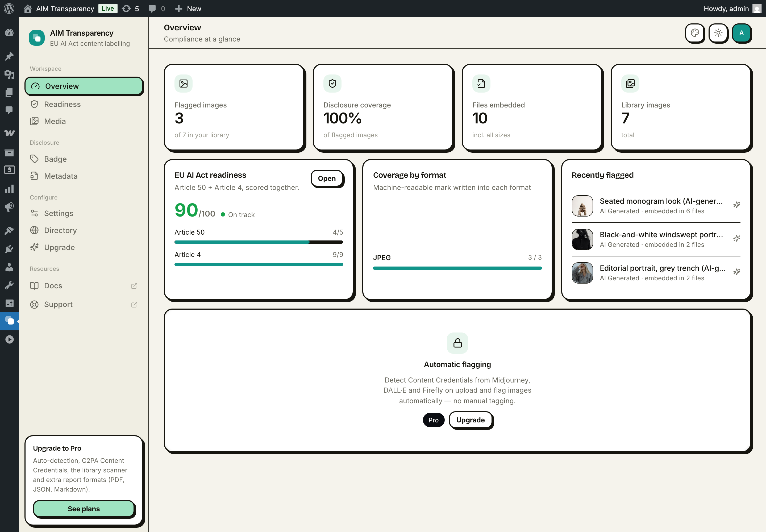
Task: Open Docs external link icon
Action: click(134, 286)
